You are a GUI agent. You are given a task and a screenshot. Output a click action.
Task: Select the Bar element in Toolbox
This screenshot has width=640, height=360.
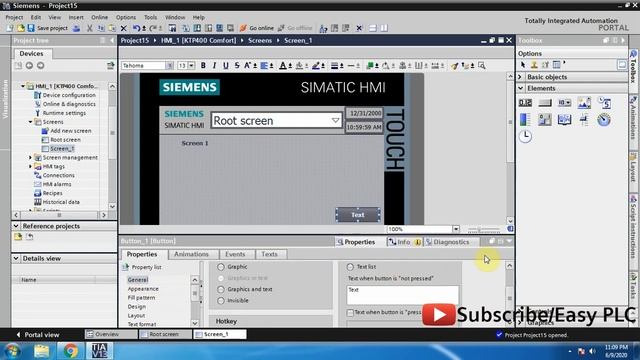pos(525,120)
